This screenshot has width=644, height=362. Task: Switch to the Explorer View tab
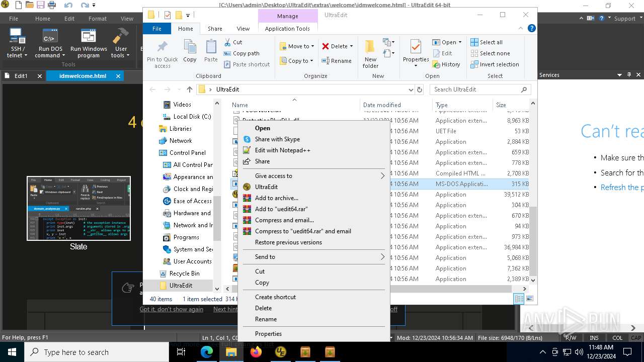[x=243, y=29]
